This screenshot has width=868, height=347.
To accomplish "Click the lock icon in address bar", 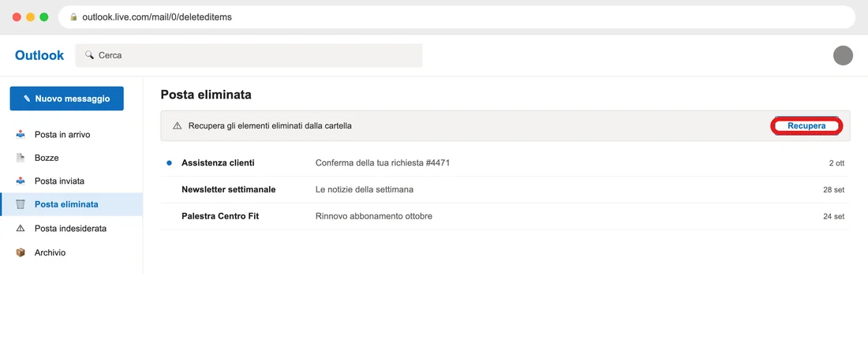I will [x=73, y=17].
